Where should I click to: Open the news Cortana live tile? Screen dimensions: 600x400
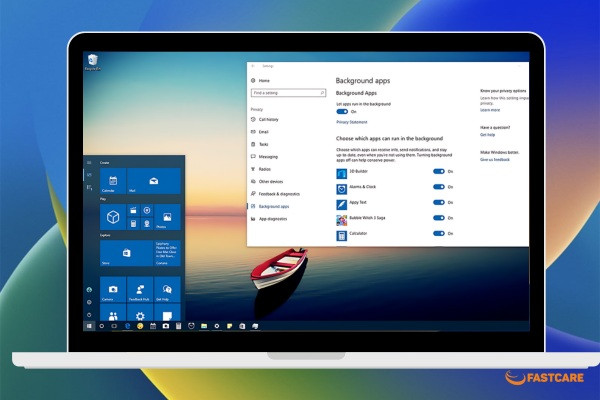click(x=167, y=253)
